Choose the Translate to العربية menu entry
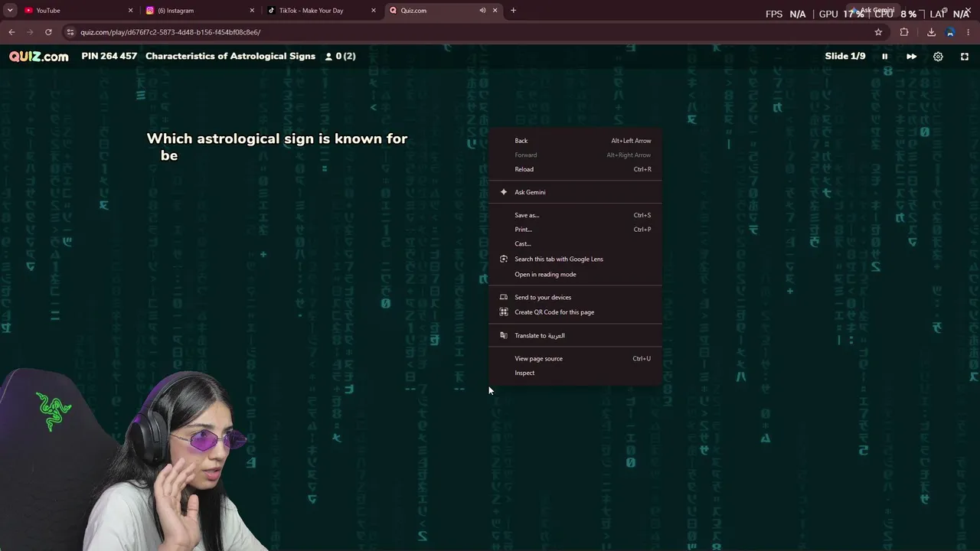Viewport: 980px width, 551px height. pyautogui.click(x=575, y=335)
